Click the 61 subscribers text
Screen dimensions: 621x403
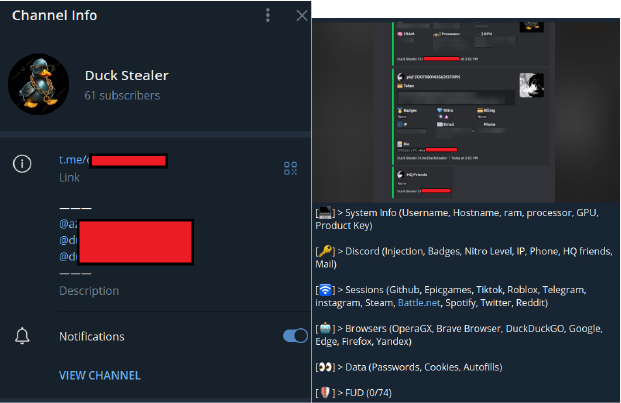coord(122,95)
